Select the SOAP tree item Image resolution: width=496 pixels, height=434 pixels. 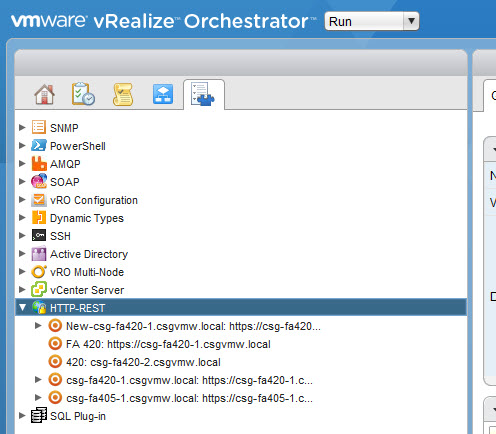[65, 182]
